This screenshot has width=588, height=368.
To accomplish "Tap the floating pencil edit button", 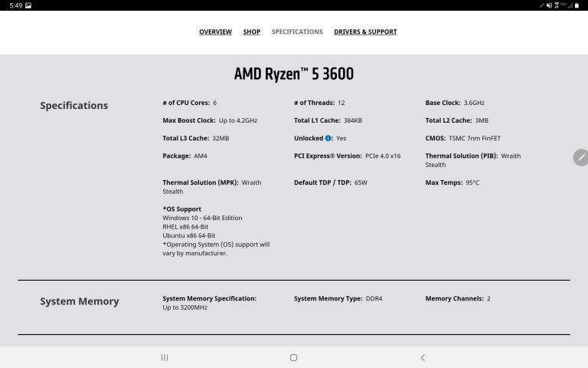I will 581,157.
